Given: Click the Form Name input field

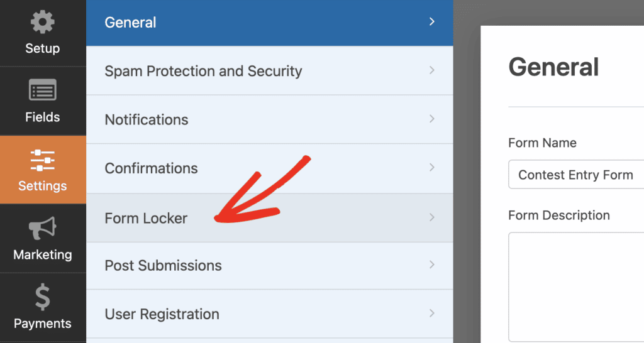Looking at the screenshot, I should tap(575, 175).
